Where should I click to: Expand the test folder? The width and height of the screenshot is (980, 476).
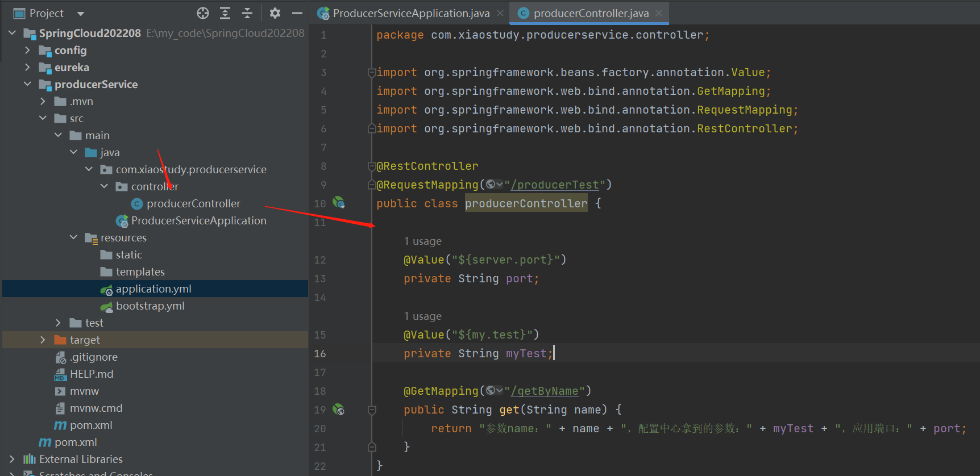click(x=58, y=323)
